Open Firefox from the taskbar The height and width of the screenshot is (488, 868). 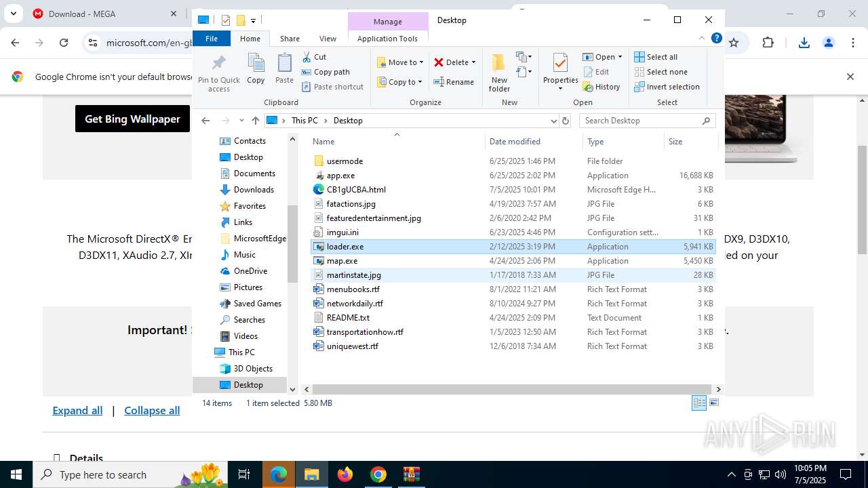(345, 474)
